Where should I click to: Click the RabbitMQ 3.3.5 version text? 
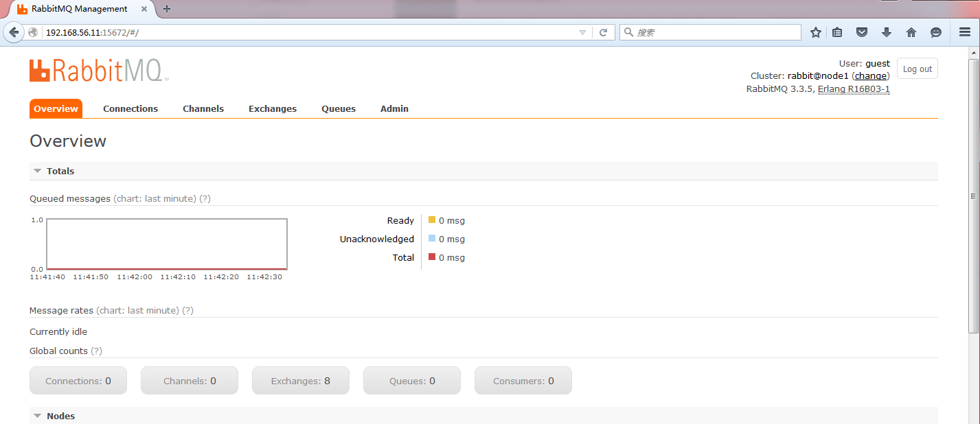(779, 89)
